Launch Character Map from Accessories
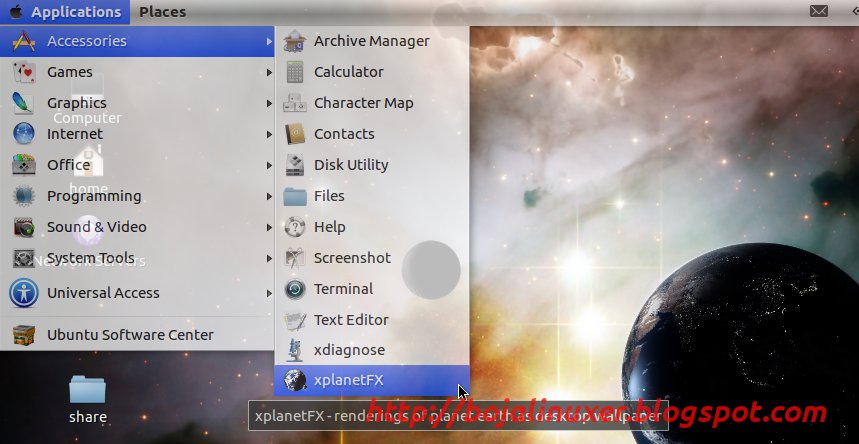 coord(372,103)
